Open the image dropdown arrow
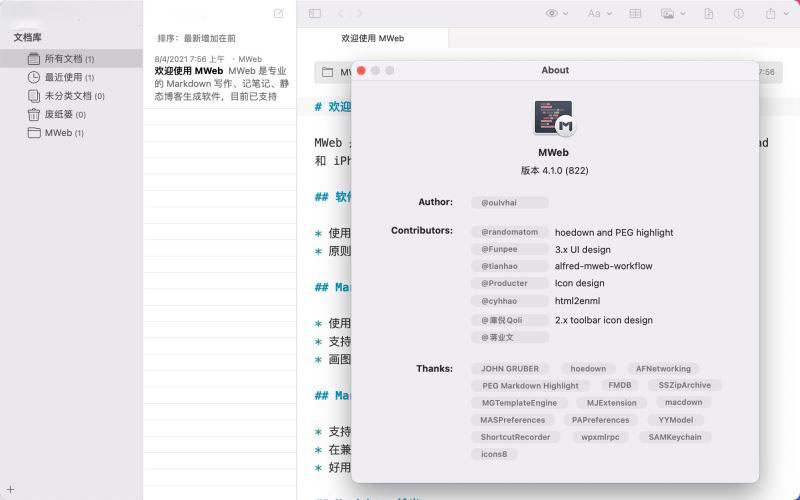This screenshot has width=800, height=500. coord(683,14)
